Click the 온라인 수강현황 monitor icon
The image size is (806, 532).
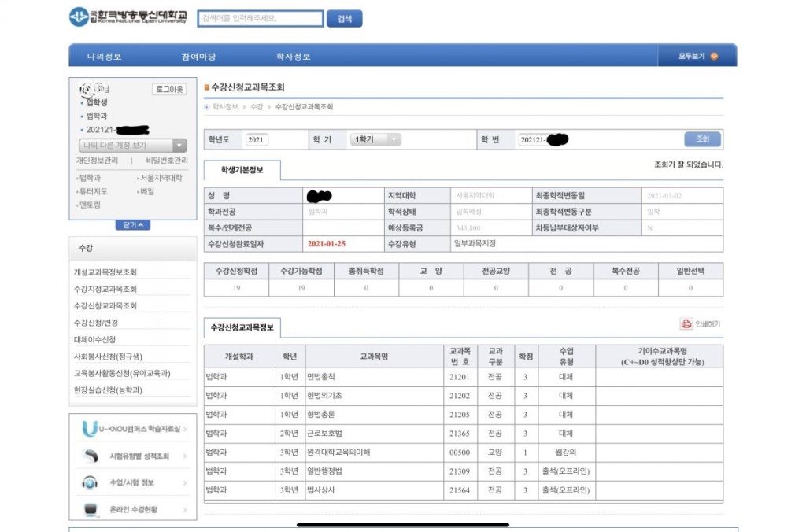(91, 509)
